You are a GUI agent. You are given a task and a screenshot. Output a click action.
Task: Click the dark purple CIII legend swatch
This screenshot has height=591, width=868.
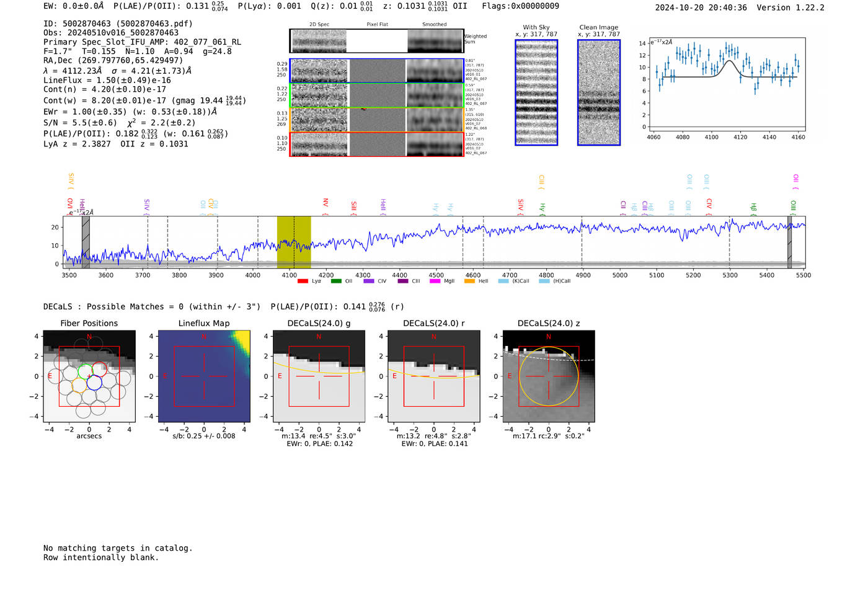point(403,281)
